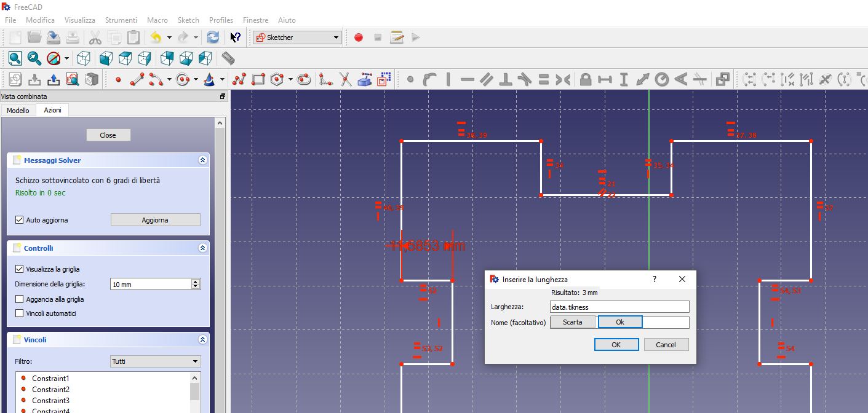Set the axonometric view cube icon
Image resolution: width=868 pixels, height=413 pixels.
tap(84, 58)
